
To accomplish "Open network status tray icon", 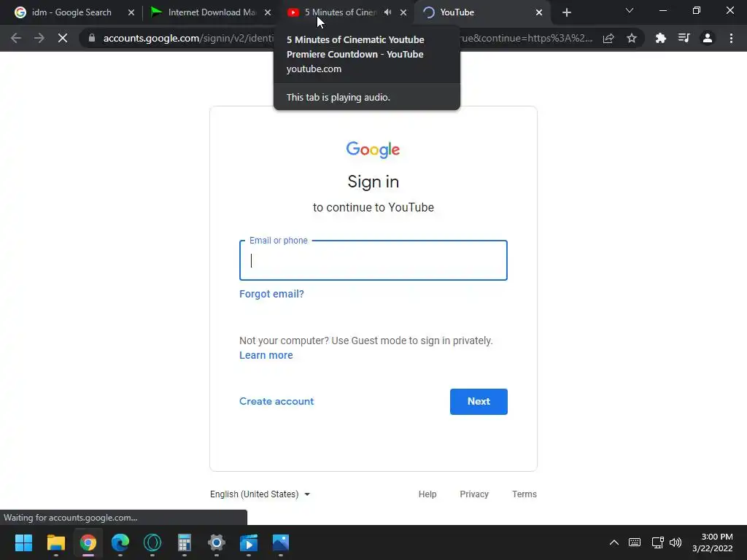I will point(657,542).
